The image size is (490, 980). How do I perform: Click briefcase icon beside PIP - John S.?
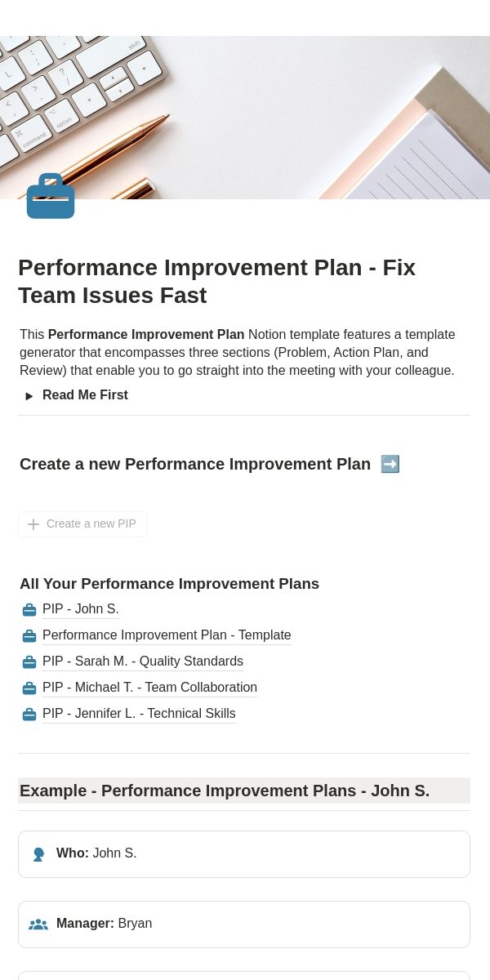point(29,610)
